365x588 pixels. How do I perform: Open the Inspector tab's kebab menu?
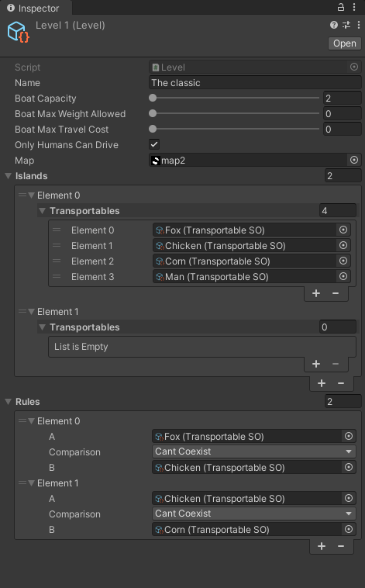(354, 7)
